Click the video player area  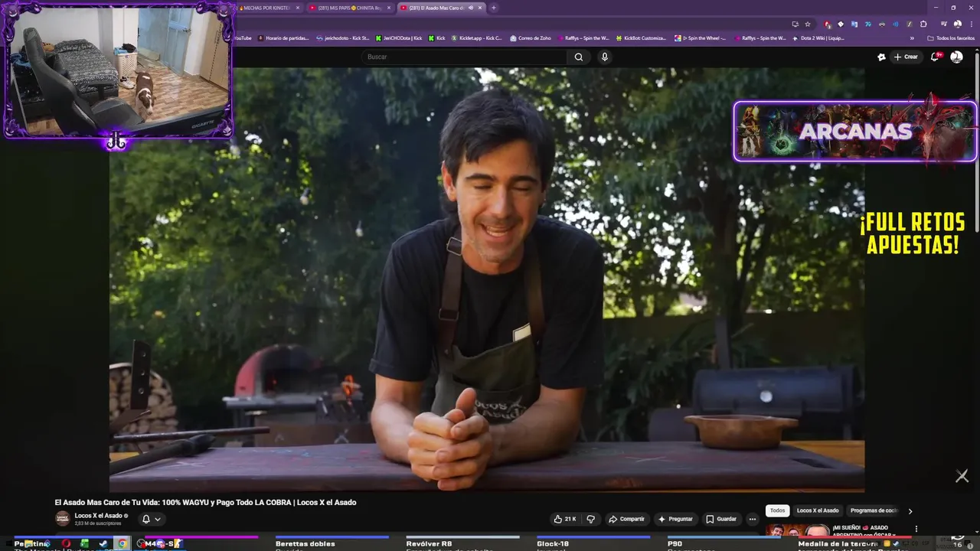[487, 279]
